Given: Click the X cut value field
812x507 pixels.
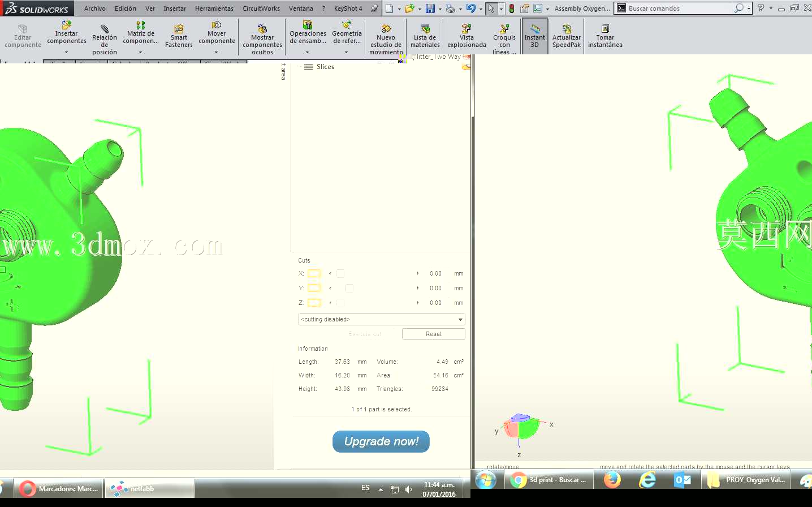Looking at the screenshot, I should click(x=435, y=273).
